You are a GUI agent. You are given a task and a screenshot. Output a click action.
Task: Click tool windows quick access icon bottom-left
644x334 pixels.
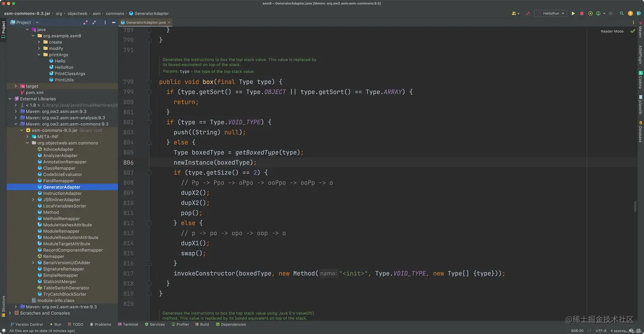coord(3,330)
